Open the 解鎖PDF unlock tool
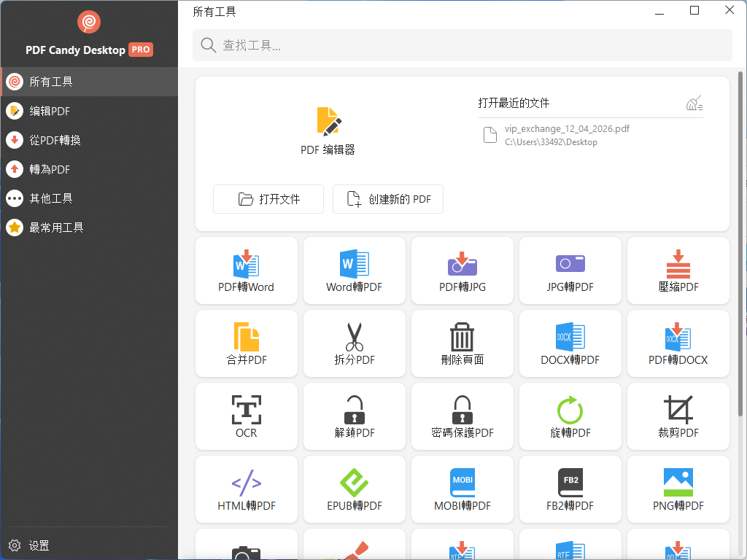This screenshot has height=560, width=747. point(354,416)
